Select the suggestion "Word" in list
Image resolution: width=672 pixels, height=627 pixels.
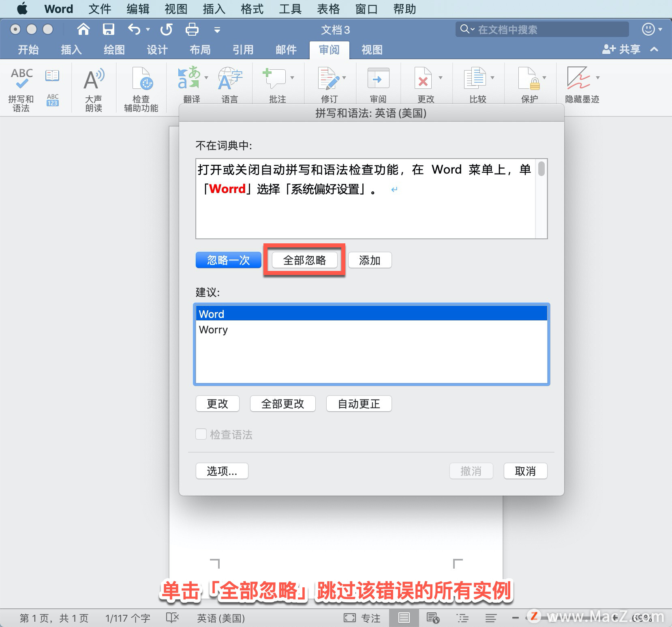point(371,313)
